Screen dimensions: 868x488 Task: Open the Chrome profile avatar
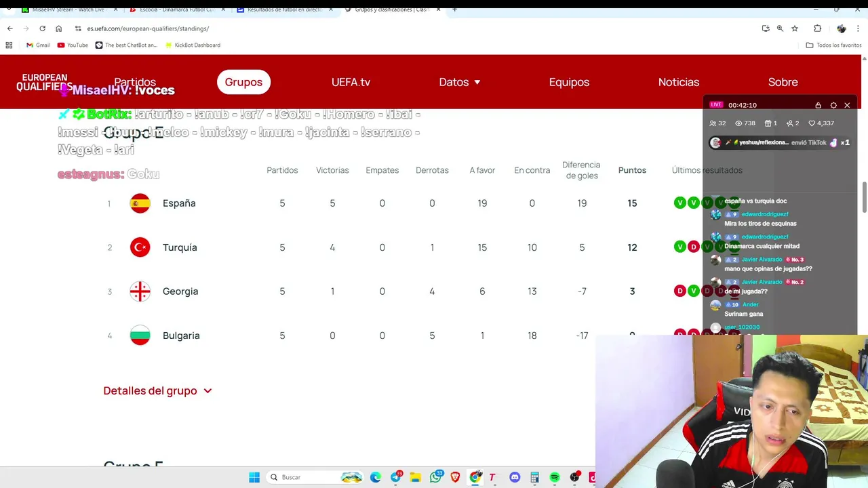coord(842,28)
